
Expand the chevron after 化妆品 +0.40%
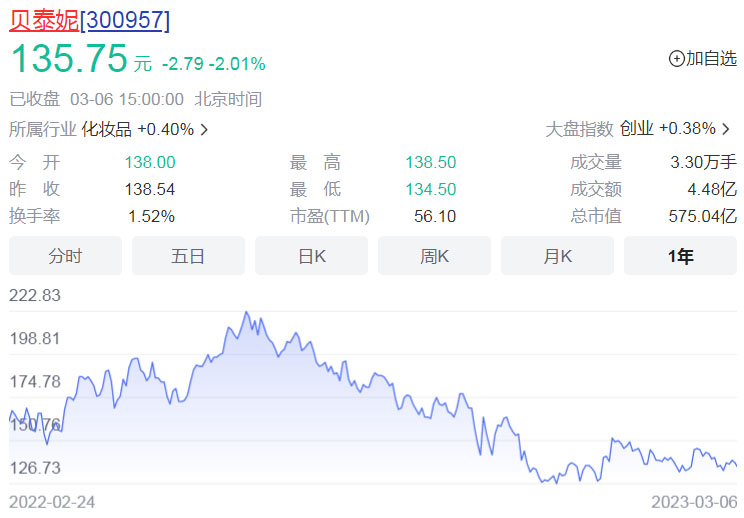(x=204, y=129)
